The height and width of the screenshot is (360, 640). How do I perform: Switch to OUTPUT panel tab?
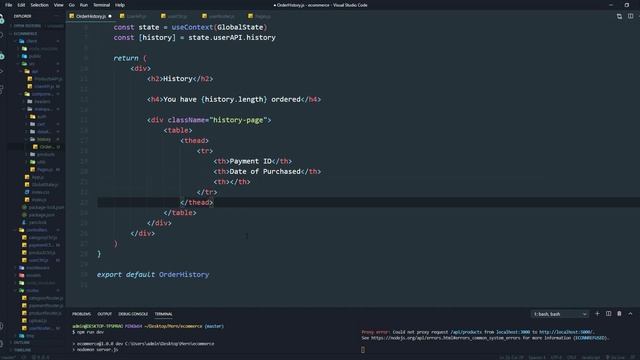coord(104,314)
